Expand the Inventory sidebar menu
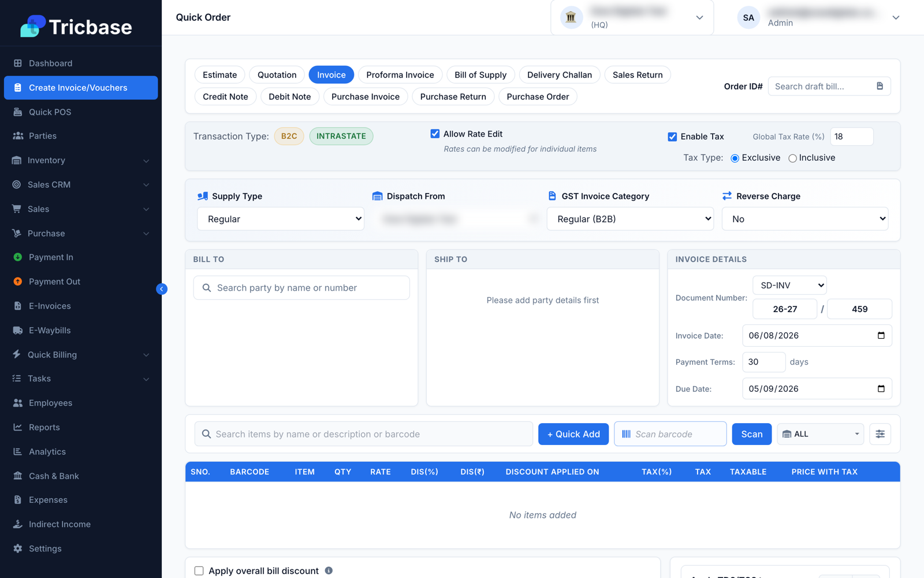 coord(81,160)
